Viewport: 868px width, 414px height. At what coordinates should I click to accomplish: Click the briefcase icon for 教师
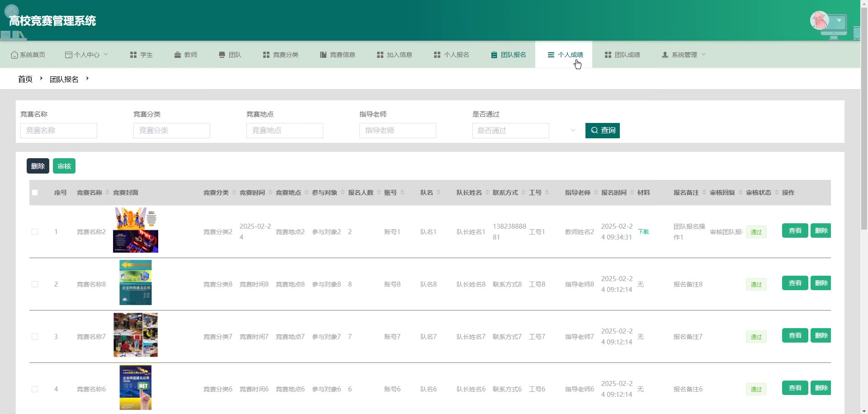[178, 55]
